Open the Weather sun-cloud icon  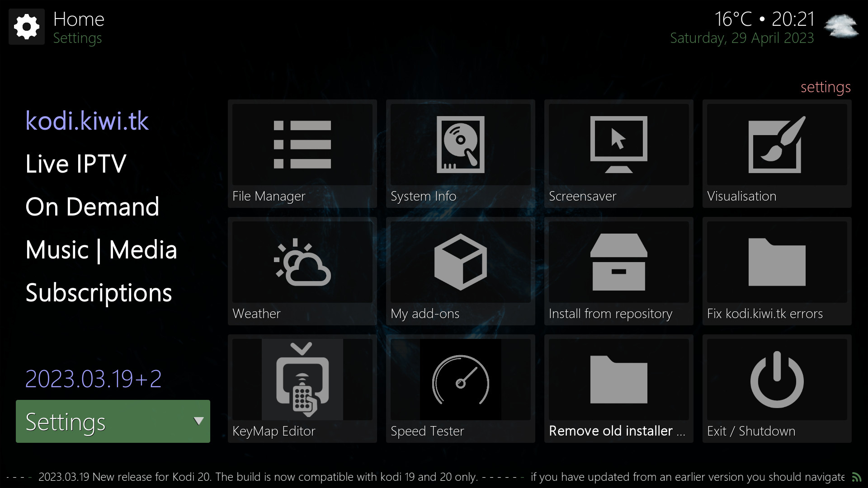(302, 262)
